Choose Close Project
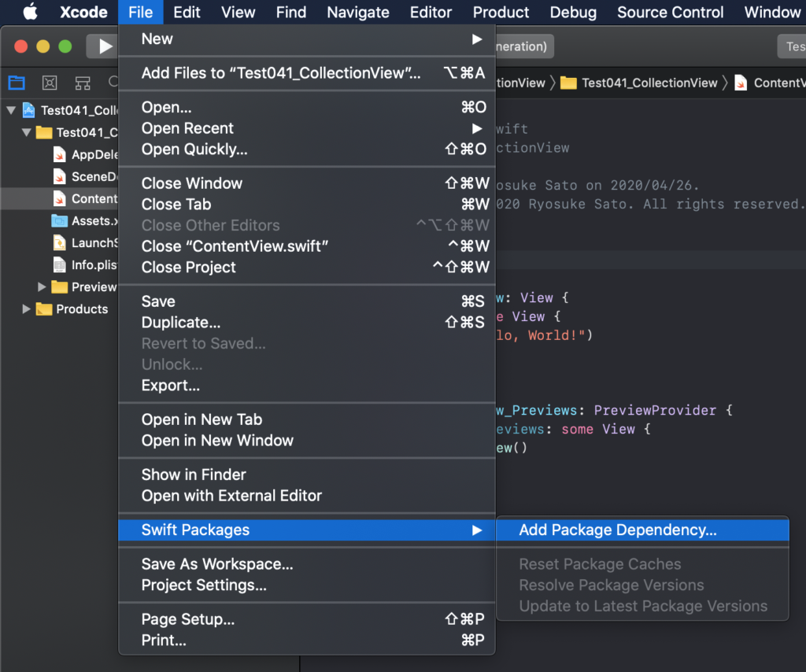The image size is (806, 672). click(307, 268)
